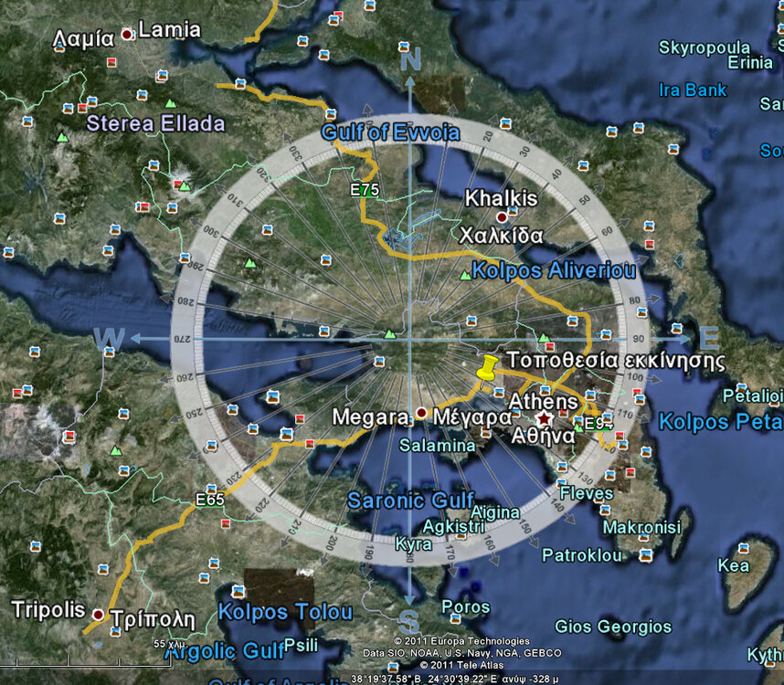Select the Sterea Ellada region label
Screen dimensions: 784x685
[x=155, y=123]
